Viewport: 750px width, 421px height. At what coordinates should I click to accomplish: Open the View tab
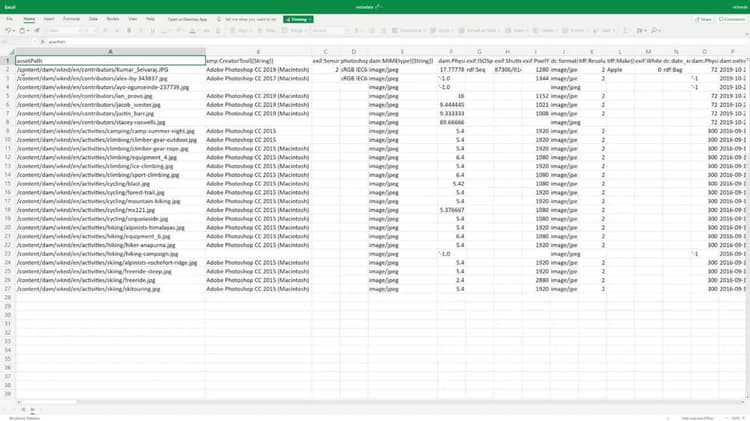coord(132,19)
